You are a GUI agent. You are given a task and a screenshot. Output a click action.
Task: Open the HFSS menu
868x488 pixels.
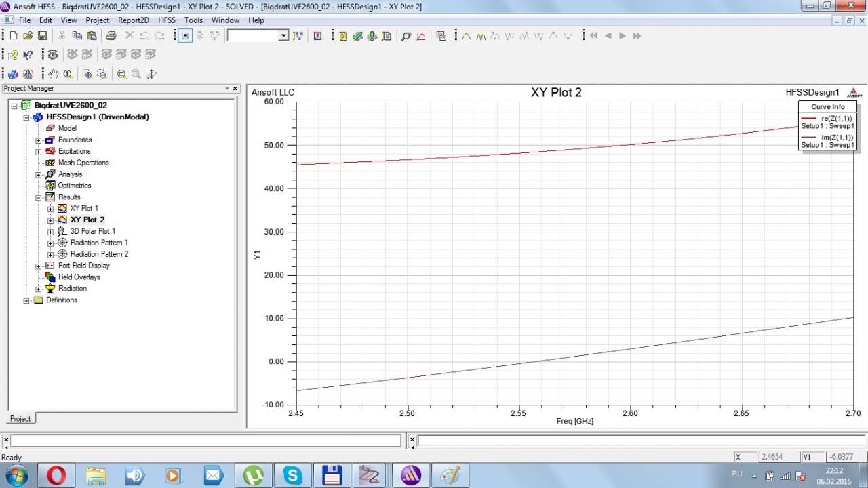167,20
